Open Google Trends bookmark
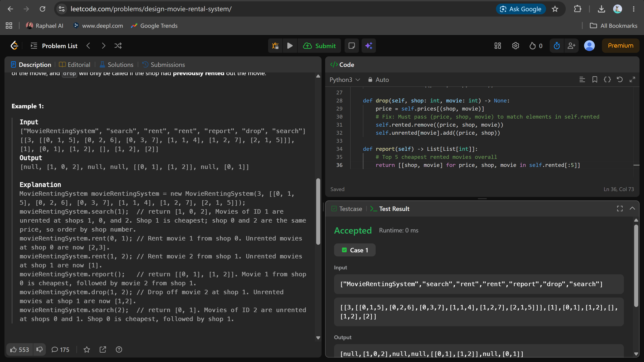This screenshot has height=362, width=644. pyautogui.click(x=154, y=26)
